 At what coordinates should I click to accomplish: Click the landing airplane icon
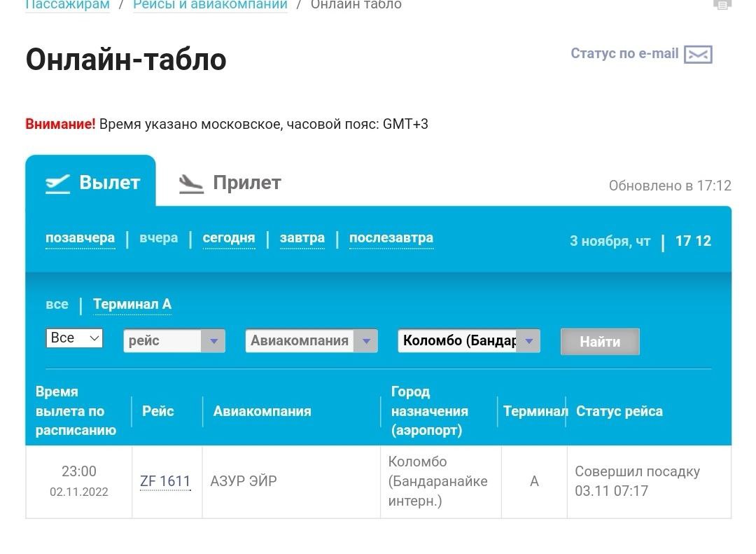point(191,183)
